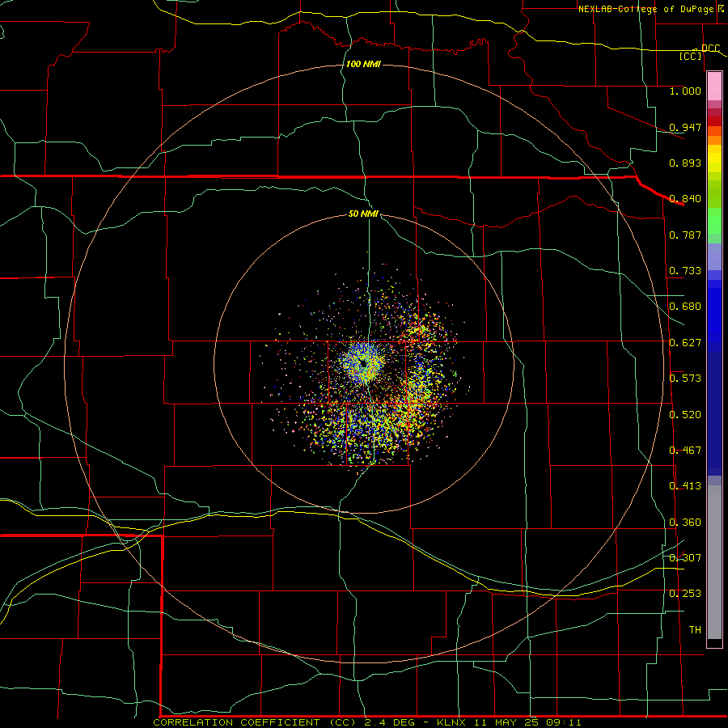Click the 0.733 color scale value

pyautogui.click(x=685, y=271)
